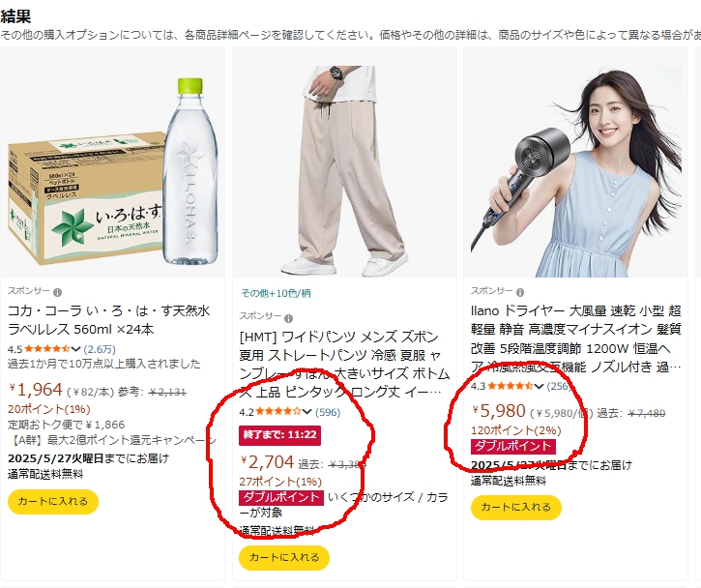The width and height of the screenshot is (701, 588).
Task: Open the llano dryer product title
Action: point(576,338)
